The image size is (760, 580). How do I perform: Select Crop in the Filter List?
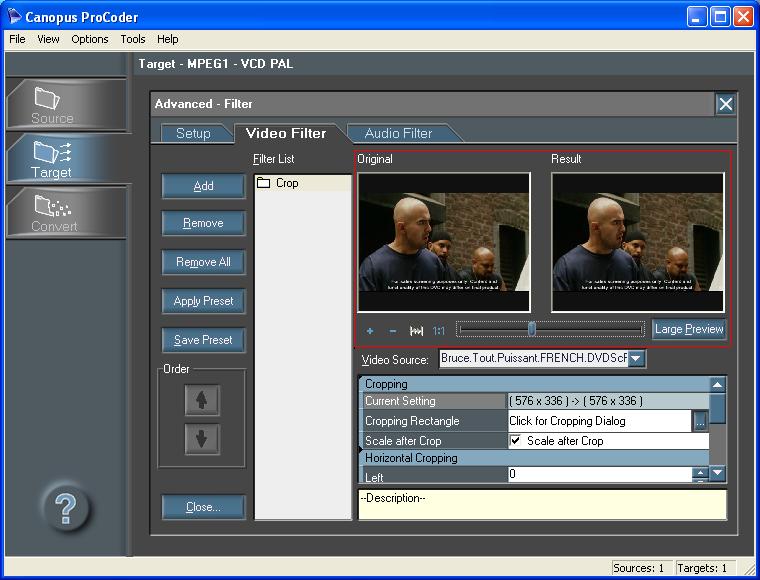(x=287, y=183)
